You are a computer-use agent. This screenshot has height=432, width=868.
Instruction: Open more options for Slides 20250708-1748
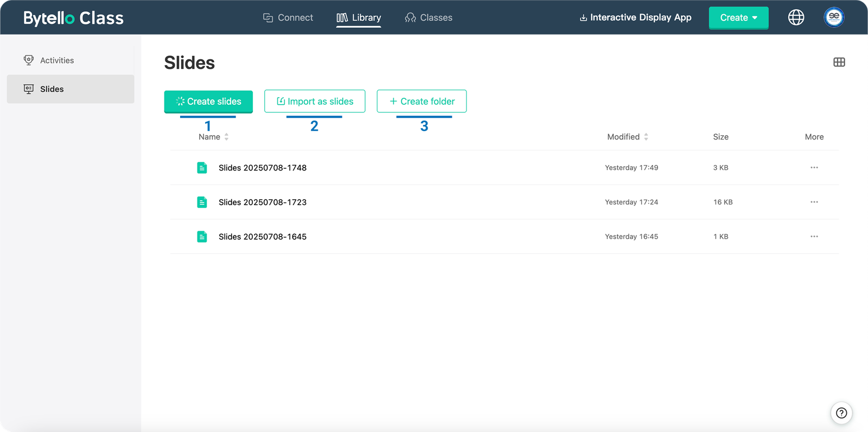pos(814,168)
